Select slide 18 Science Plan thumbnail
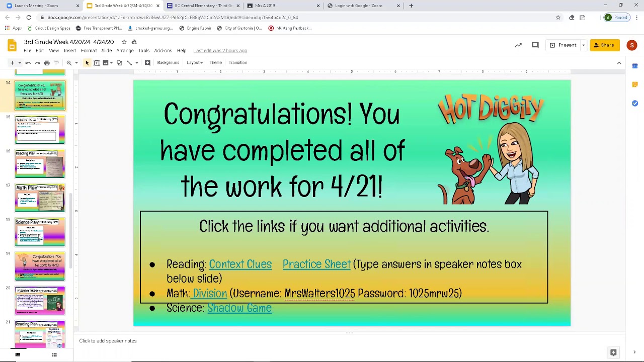644x362 pixels. [x=40, y=232]
